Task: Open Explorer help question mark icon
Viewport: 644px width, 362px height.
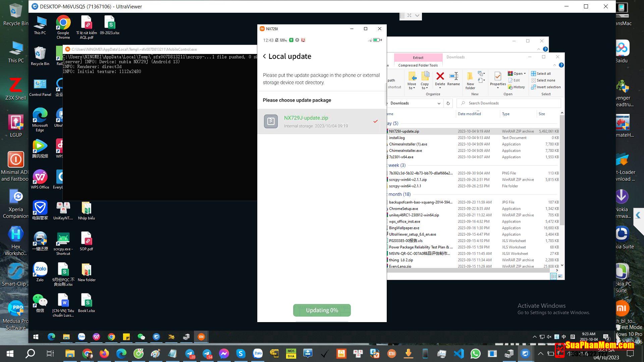Action: click(x=561, y=65)
